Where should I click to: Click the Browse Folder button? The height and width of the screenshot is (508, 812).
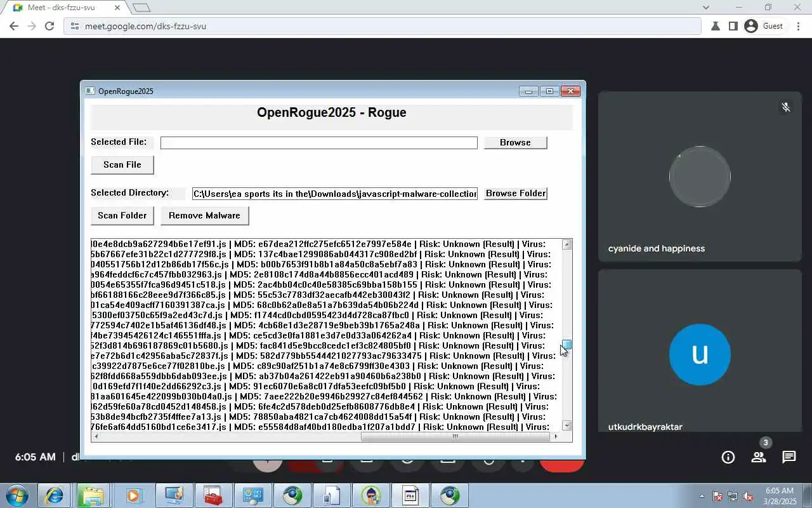515,193
